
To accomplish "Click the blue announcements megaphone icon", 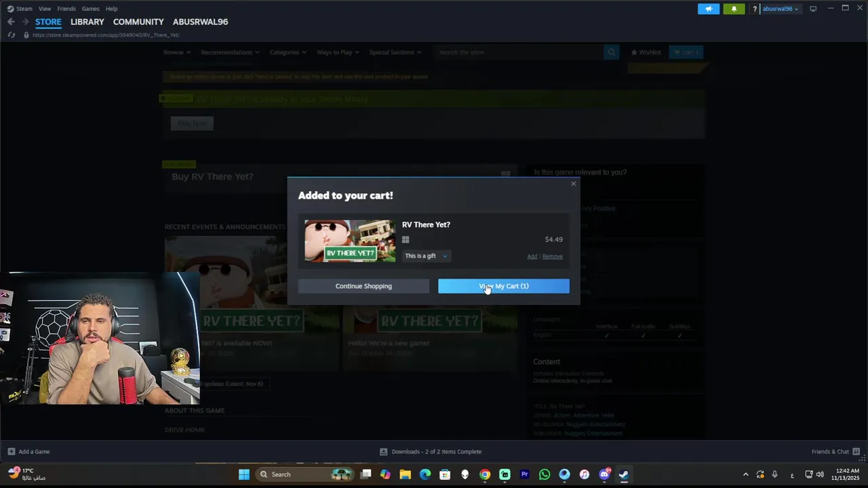I will point(709,9).
